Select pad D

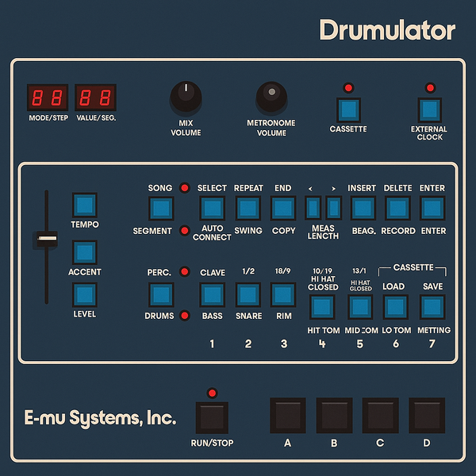[427, 415]
